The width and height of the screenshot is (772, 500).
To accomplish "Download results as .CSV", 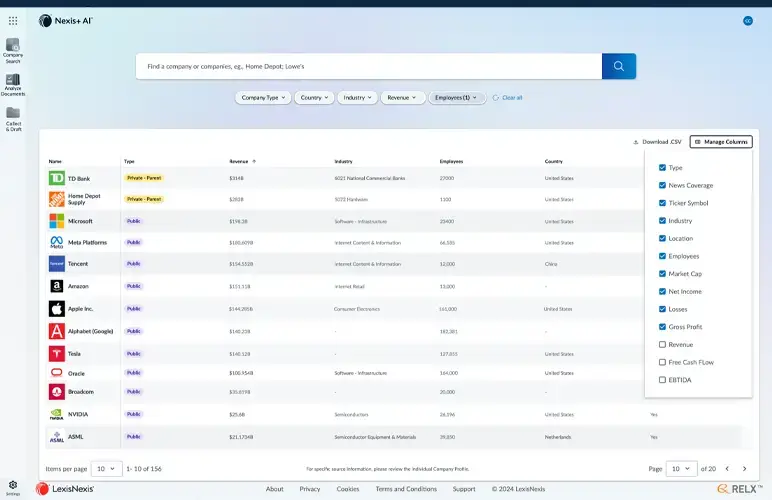I will 657,142.
